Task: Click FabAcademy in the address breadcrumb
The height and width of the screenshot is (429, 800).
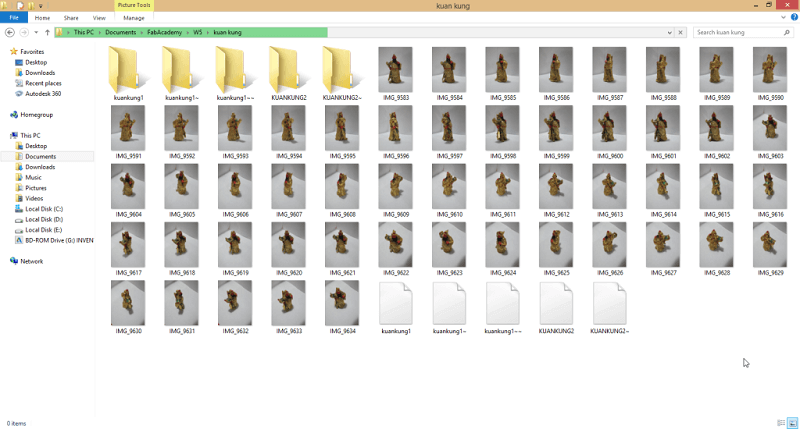Action: pos(164,32)
